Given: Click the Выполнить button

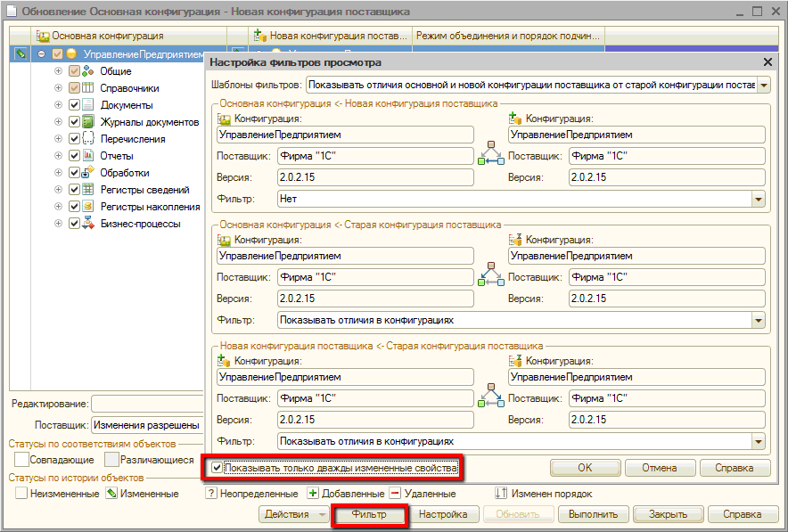Looking at the screenshot, I should point(593,514).
